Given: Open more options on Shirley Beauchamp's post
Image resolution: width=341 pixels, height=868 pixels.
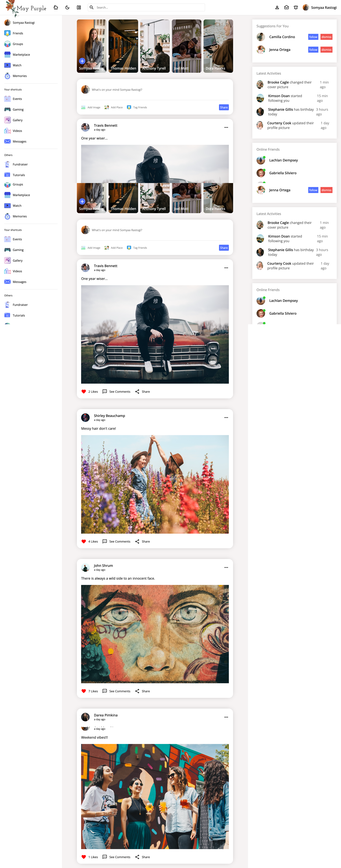Looking at the screenshot, I should coord(226,417).
